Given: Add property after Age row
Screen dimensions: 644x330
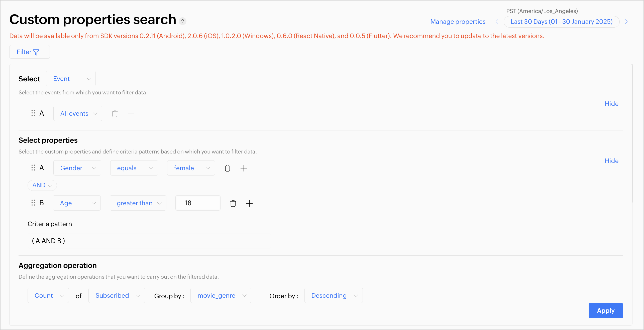Looking at the screenshot, I should pos(249,203).
